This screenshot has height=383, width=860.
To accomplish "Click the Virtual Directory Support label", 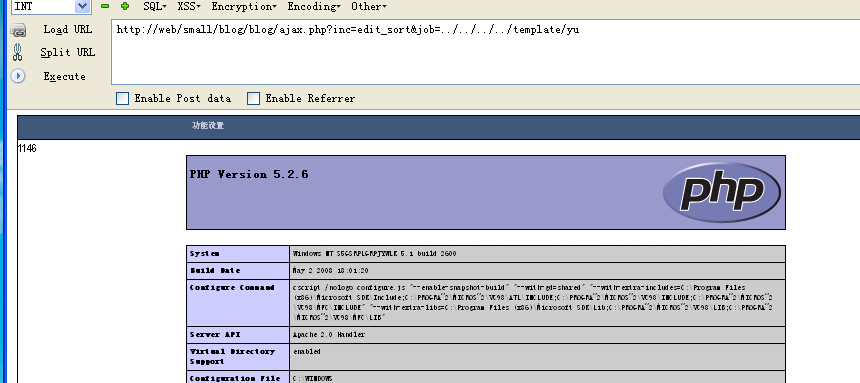I will 232,356.
